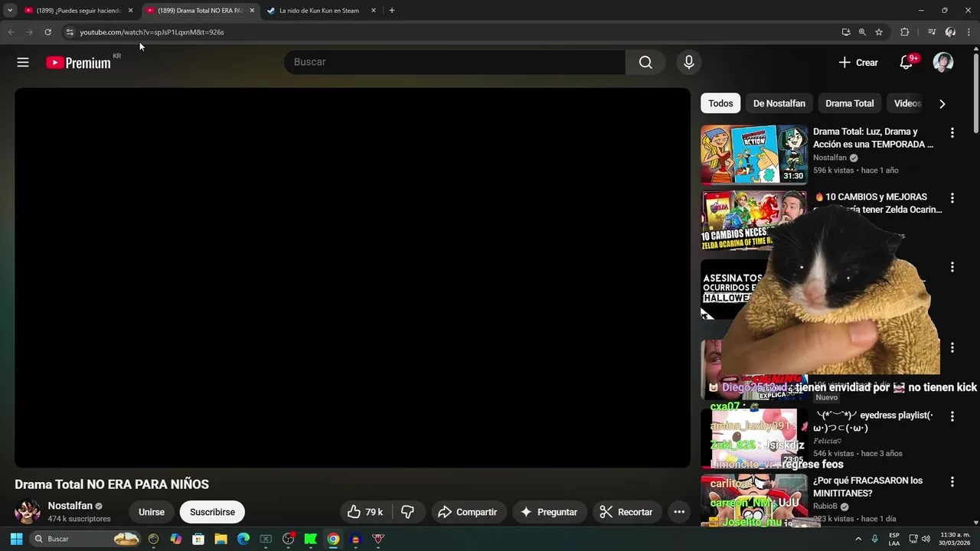The width and height of the screenshot is (980, 551).
Task: Click the search magnifier button
Action: click(x=645, y=62)
